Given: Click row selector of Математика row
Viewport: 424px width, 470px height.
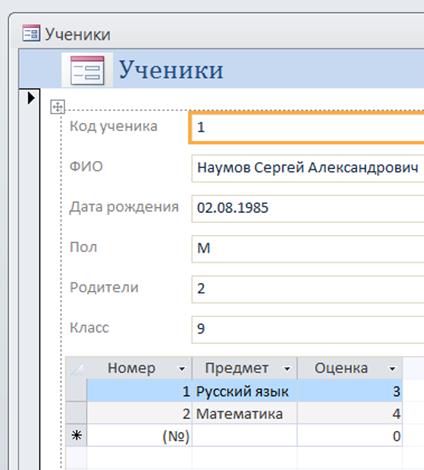Looking at the screenshot, I should tap(76, 414).
